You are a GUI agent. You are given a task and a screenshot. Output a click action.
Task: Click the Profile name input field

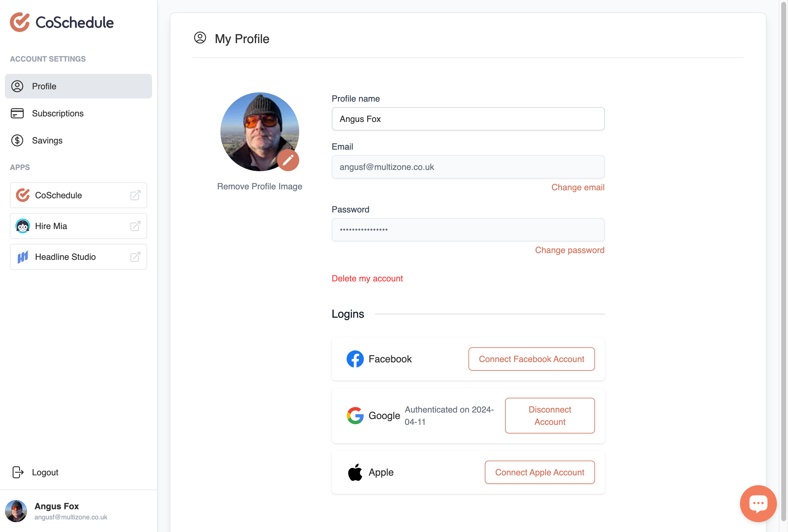tap(468, 119)
